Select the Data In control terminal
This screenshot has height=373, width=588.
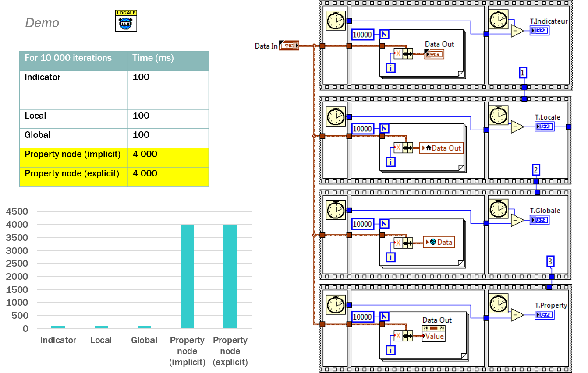pyautogui.click(x=289, y=46)
